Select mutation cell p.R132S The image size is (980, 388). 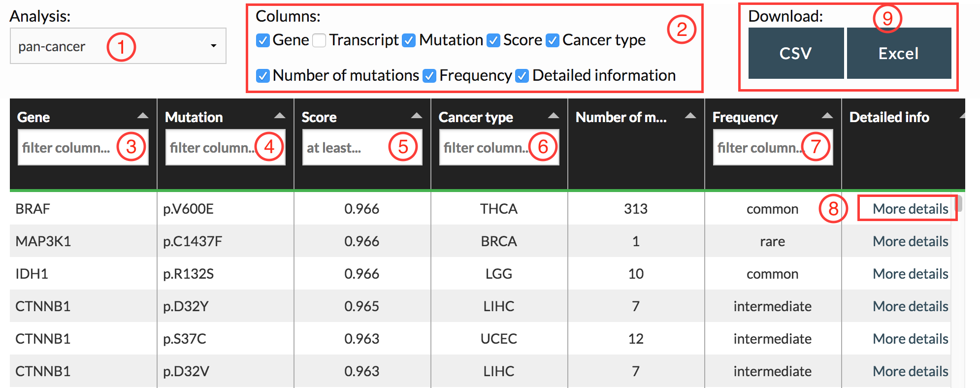226,274
